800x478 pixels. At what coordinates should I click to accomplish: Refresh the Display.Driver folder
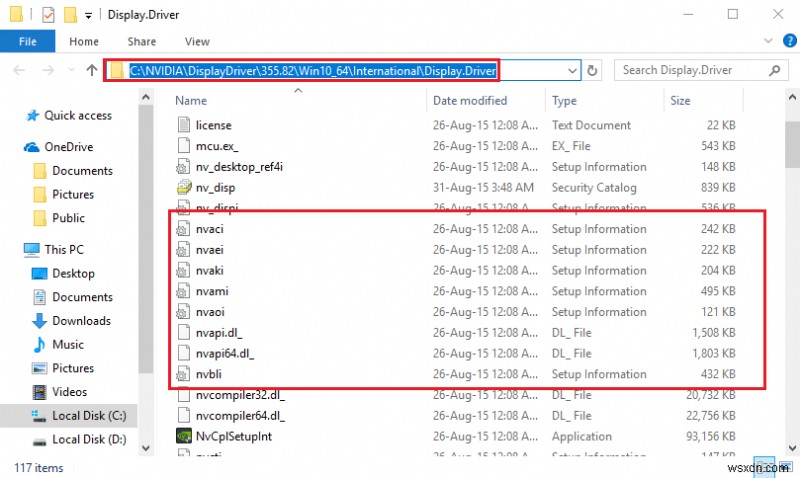point(592,70)
